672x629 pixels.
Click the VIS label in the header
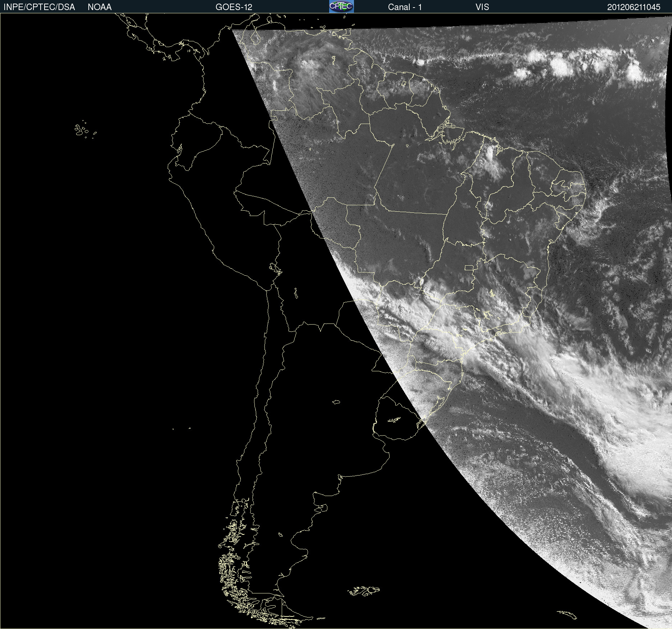pos(482,7)
